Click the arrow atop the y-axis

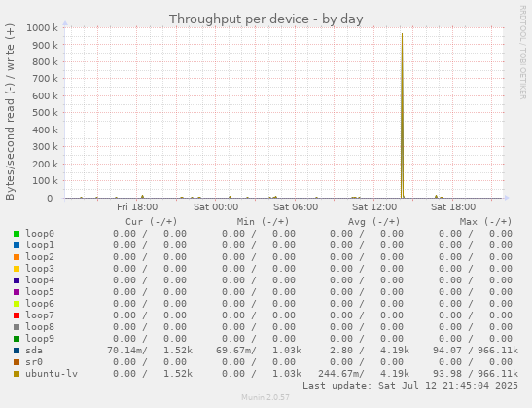pyautogui.click(x=65, y=23)
